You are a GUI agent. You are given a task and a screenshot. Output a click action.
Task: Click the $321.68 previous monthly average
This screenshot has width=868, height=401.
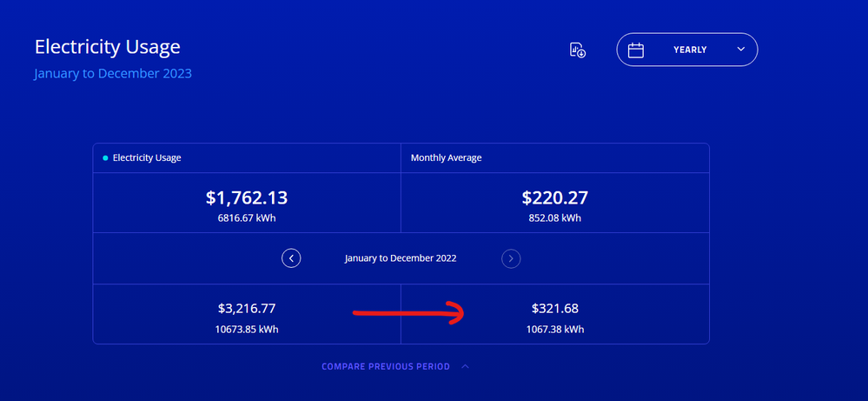554,308
